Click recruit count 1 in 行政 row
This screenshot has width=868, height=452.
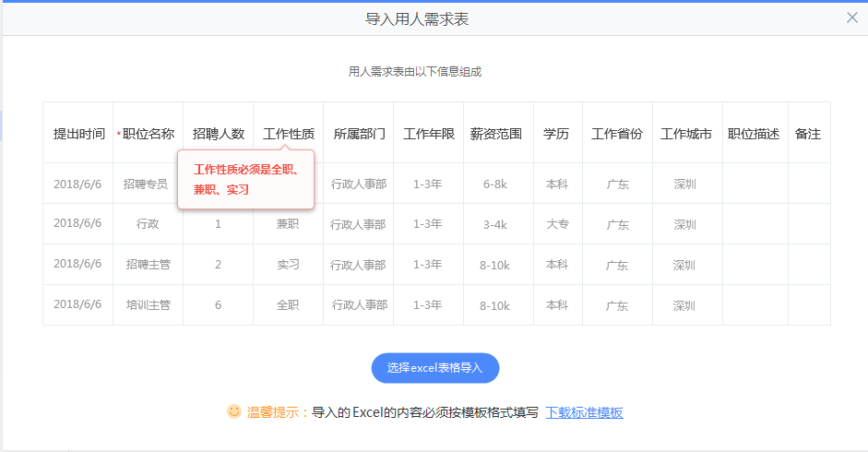tap(218, 224)
